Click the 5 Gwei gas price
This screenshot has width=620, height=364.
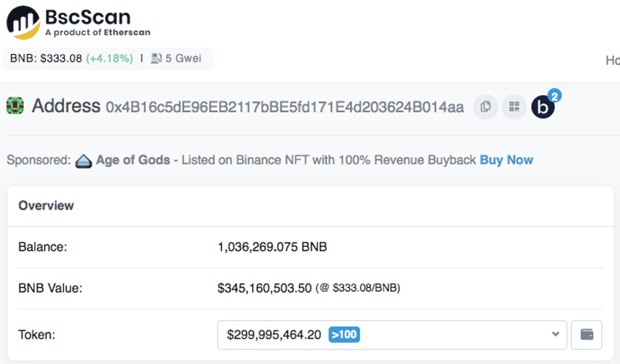tap(183, 58)
